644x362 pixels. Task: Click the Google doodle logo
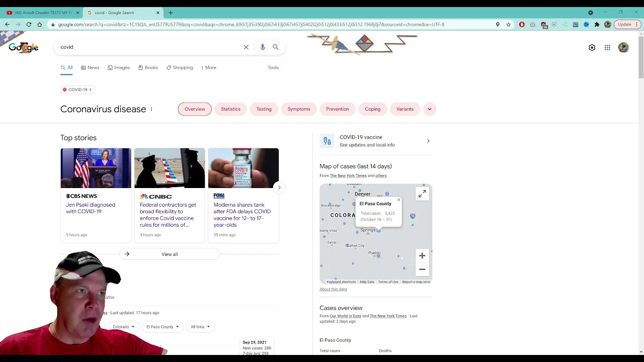pos(23,47)
